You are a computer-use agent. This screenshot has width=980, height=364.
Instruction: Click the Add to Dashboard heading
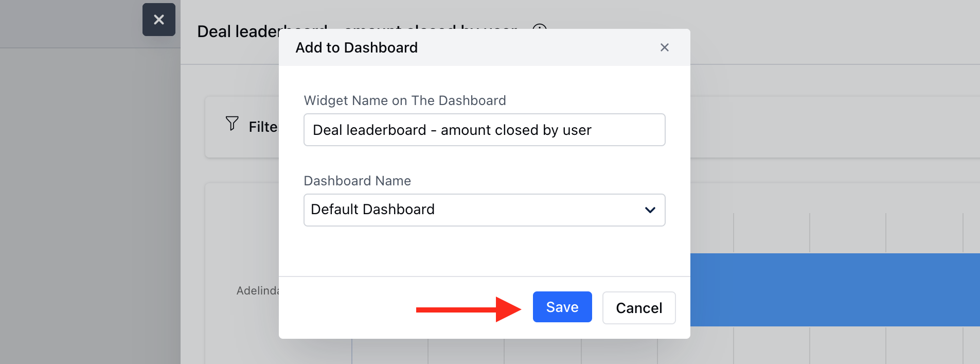pyautogui.click(x=357, y=47)
